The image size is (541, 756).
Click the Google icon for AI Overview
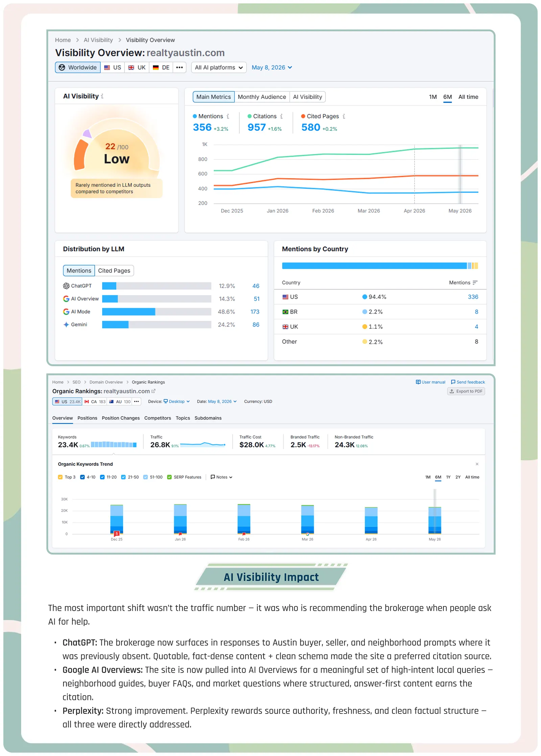pos(66,299)
